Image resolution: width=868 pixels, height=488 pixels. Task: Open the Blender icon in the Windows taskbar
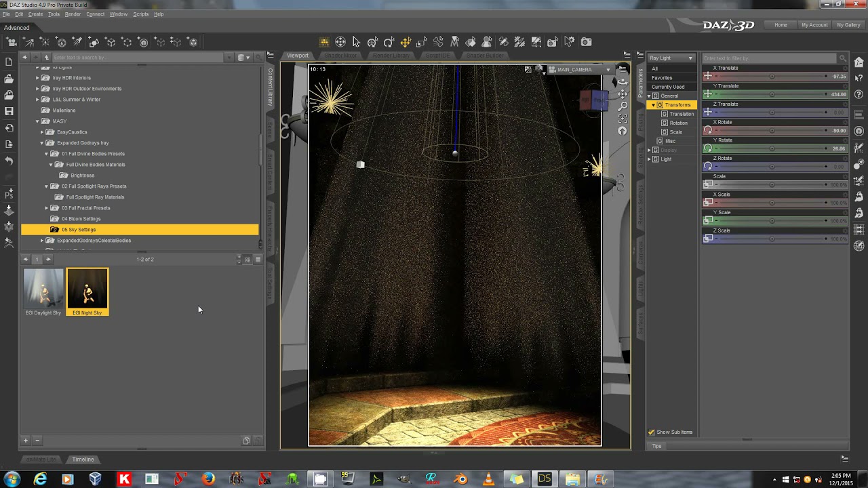coord(460,479)
